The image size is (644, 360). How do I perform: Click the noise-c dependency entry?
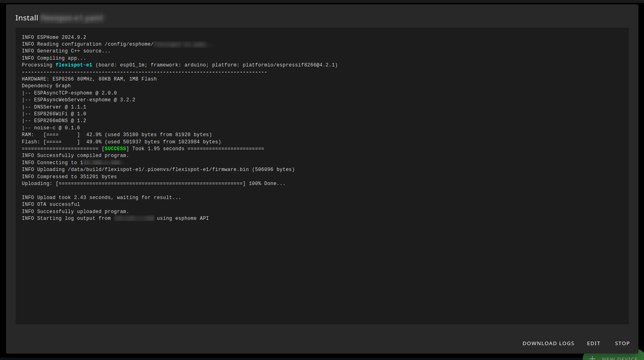point(51,128)
